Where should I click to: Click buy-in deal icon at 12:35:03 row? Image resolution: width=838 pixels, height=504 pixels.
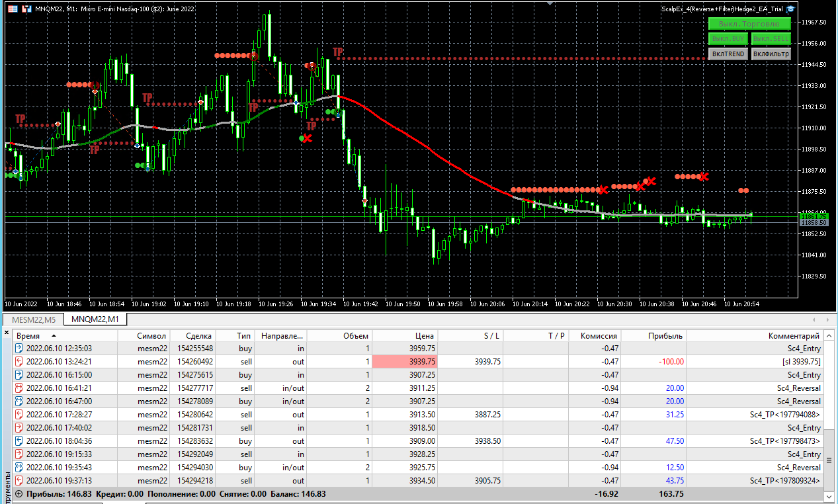click(x=19, y=349)
